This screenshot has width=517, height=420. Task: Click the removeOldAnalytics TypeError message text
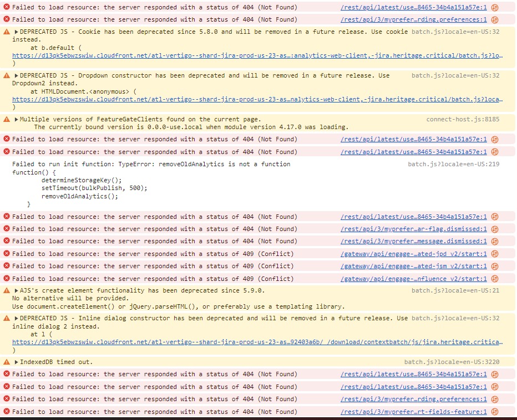(151, 164)
